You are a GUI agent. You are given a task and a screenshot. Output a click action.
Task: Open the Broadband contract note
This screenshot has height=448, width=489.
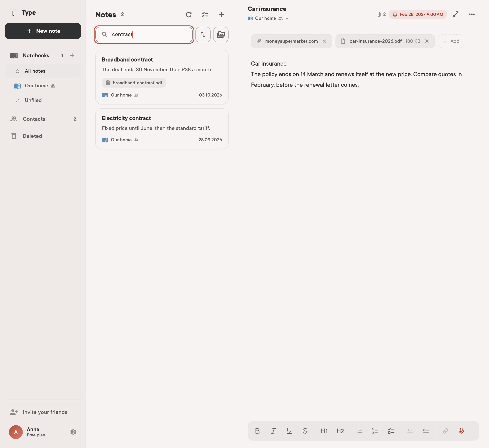[x=162, y=77]
